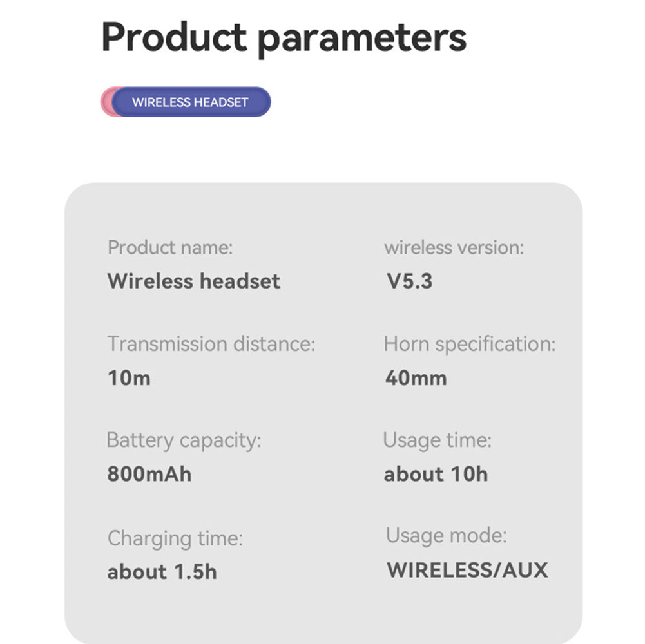Select the 'Usage time:' label

click(x=437, y=440)
